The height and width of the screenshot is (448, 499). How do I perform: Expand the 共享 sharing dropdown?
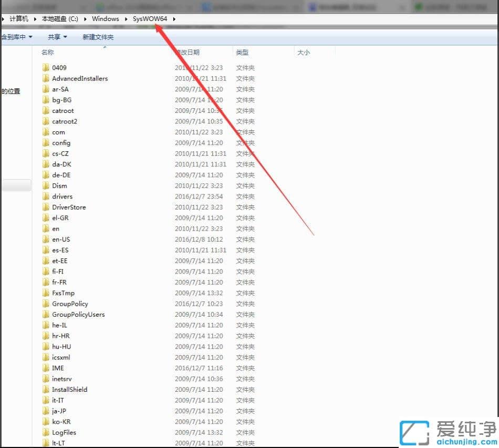point(56,37)
